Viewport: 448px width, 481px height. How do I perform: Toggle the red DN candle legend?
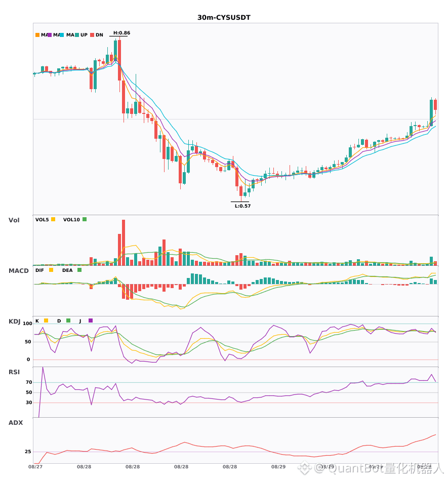pos(92,35)
